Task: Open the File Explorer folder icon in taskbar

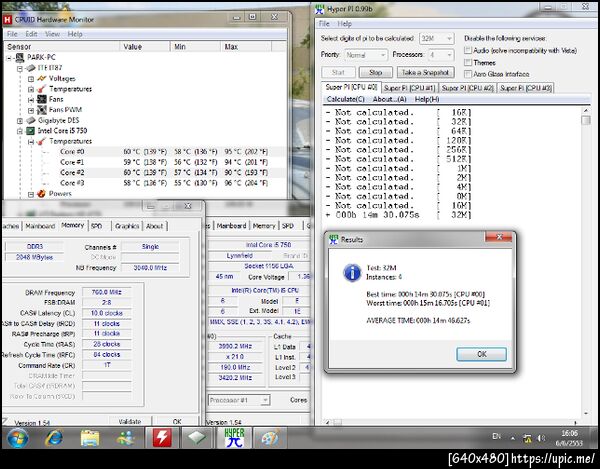Action: (x=90, y=438)
